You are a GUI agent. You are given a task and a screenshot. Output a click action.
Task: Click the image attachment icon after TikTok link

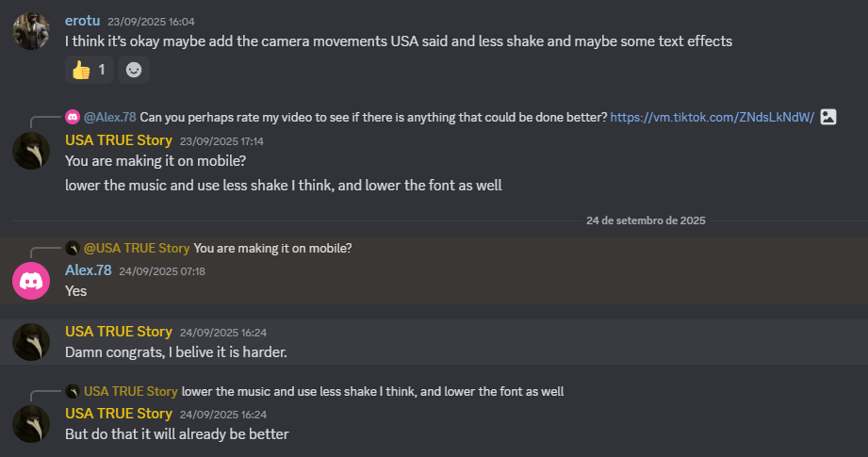(828, 117)
